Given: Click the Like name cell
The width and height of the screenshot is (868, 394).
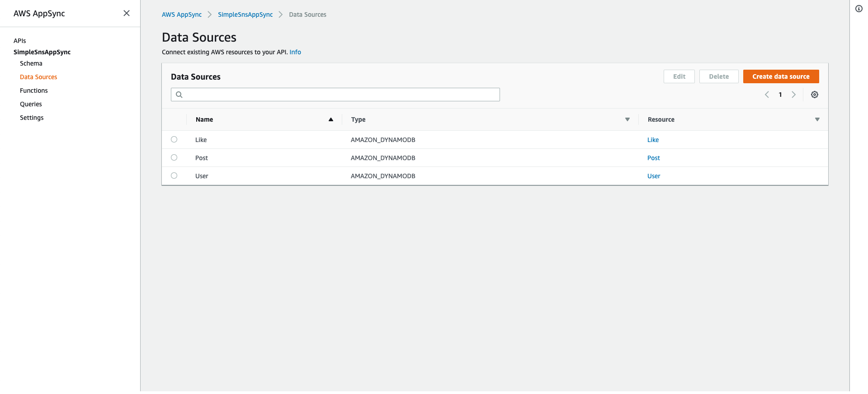Looking at the screenshot, I should pyautogui.click(x=201, y=140).
